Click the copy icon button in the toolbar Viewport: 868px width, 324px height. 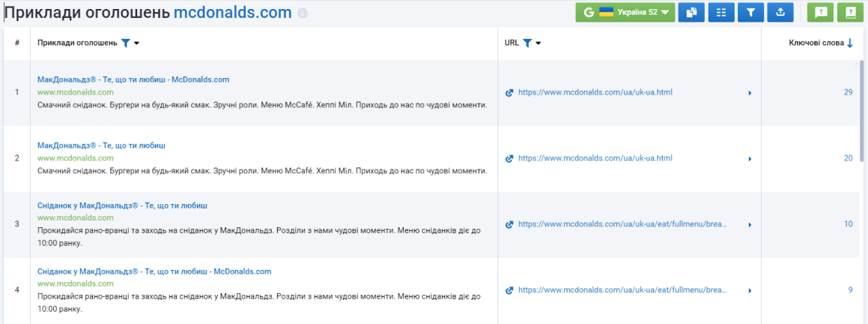pyautogui.click(x=691, y=12)
